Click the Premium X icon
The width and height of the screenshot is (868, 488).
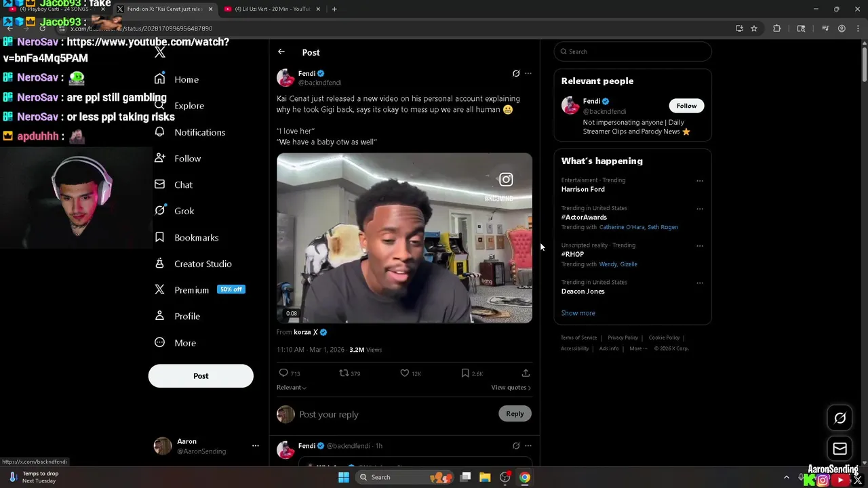click(x=159, y=289)
